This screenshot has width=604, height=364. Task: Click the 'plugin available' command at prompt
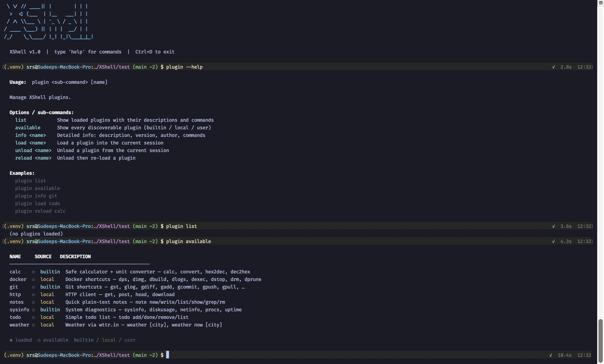pyautogui.click(x=189, y=241)
